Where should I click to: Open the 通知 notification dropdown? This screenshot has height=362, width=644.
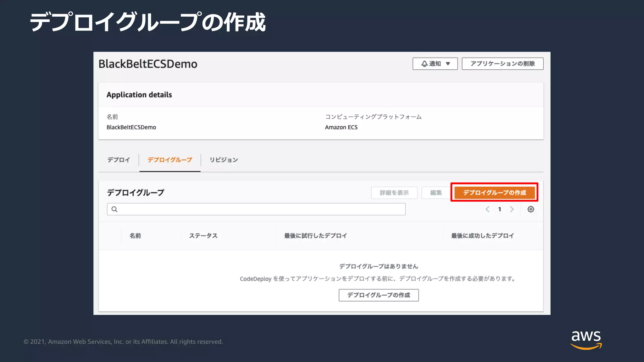[x=435, y=63]
